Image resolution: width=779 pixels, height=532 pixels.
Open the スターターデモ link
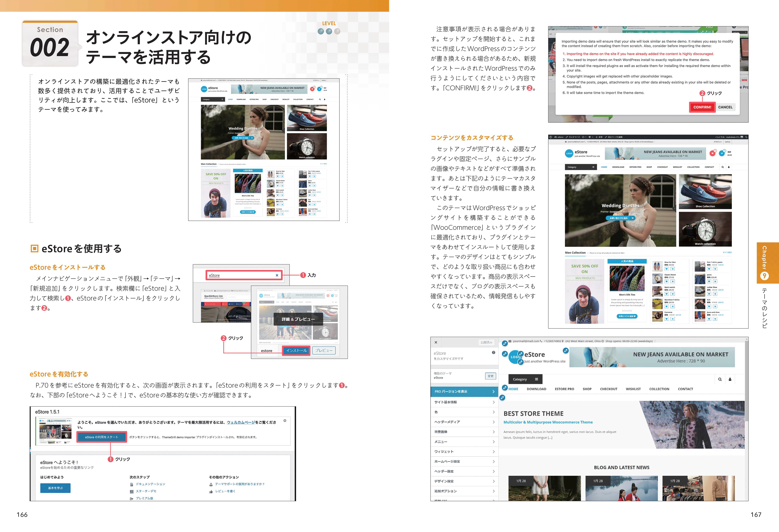[146, 491]
